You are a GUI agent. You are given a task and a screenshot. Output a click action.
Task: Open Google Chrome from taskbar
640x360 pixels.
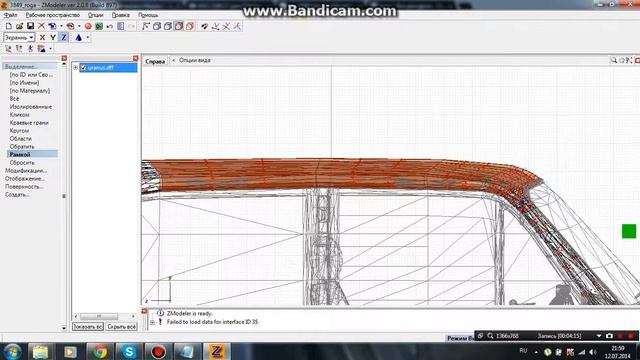coord(100,352)
